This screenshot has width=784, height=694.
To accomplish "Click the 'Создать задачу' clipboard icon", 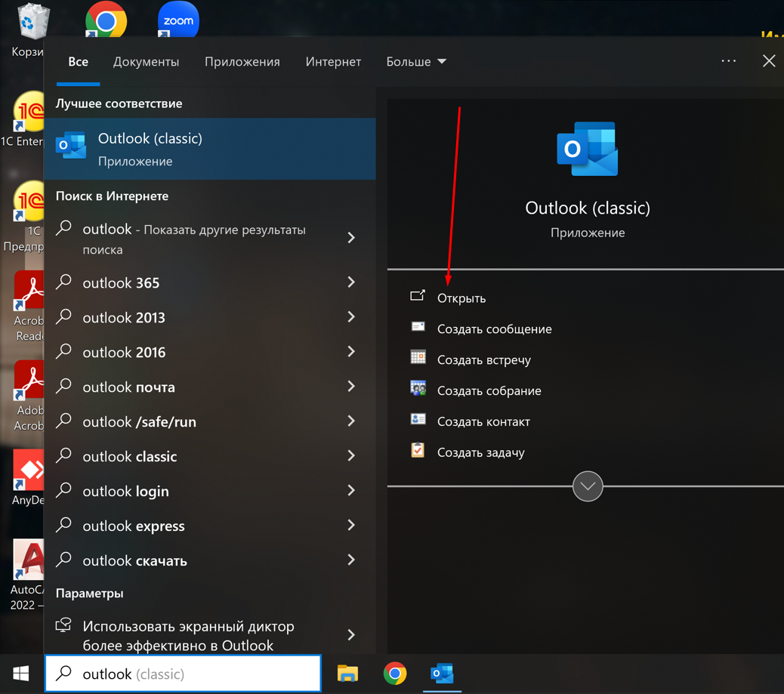I will 418,451.
